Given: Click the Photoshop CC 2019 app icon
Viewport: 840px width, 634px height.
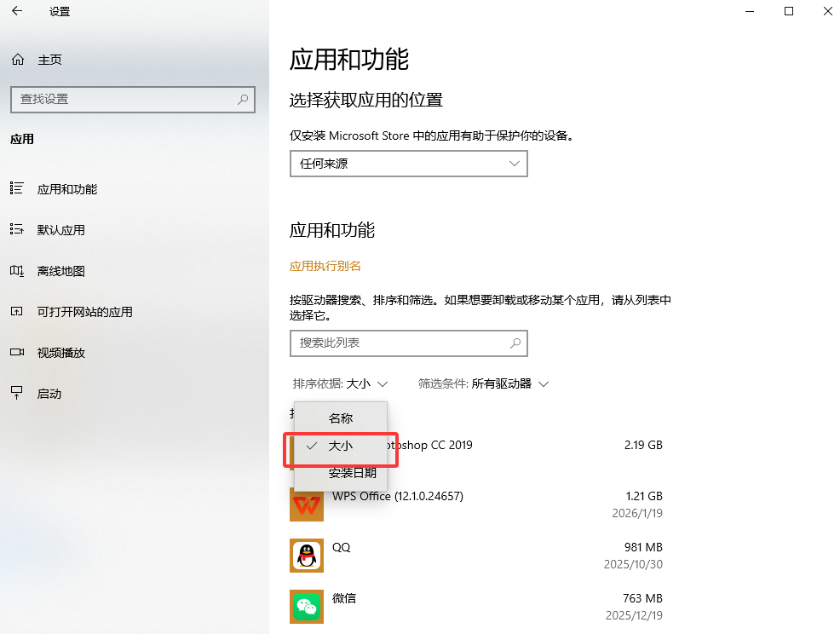Looking at the screenshot, I should [307, 445].
